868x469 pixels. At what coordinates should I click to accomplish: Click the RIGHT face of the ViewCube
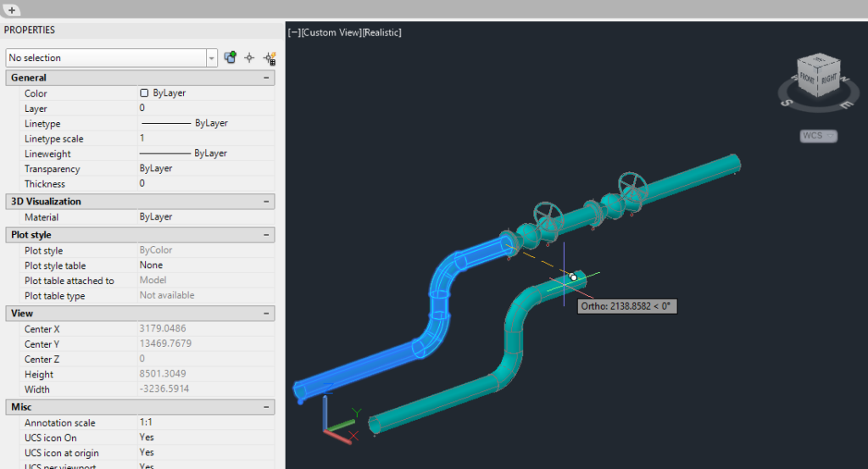[829, 79]
